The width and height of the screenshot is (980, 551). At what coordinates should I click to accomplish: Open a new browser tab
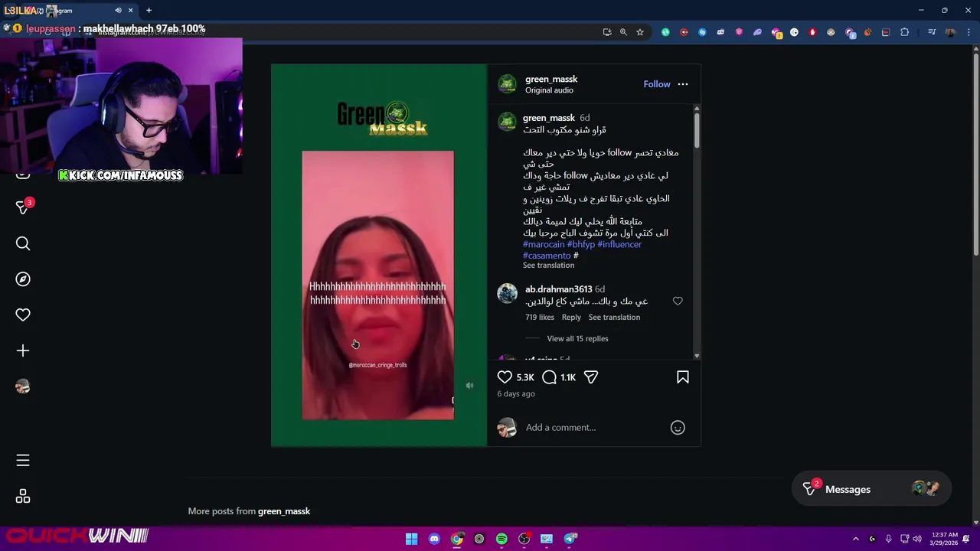(149, 11)
